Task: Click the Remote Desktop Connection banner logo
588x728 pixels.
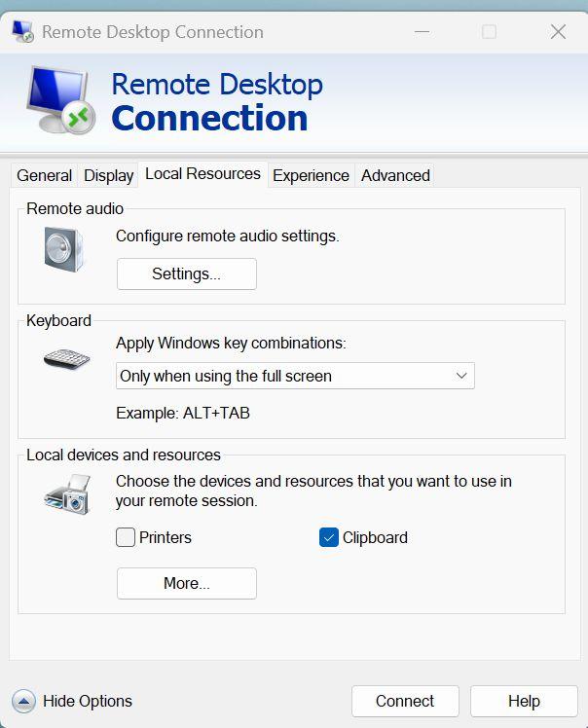Action: (x=60, y=101)
